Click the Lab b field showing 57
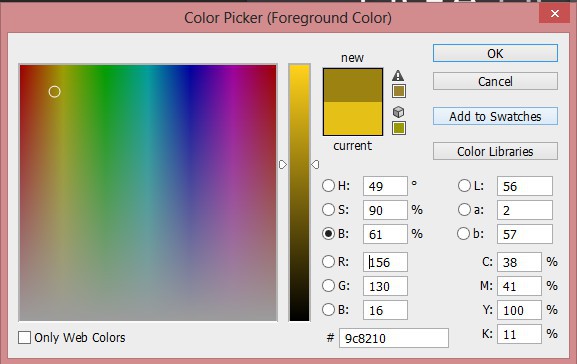Image resolution: width=577 pixels, height=364 pixels. [525, 234]
